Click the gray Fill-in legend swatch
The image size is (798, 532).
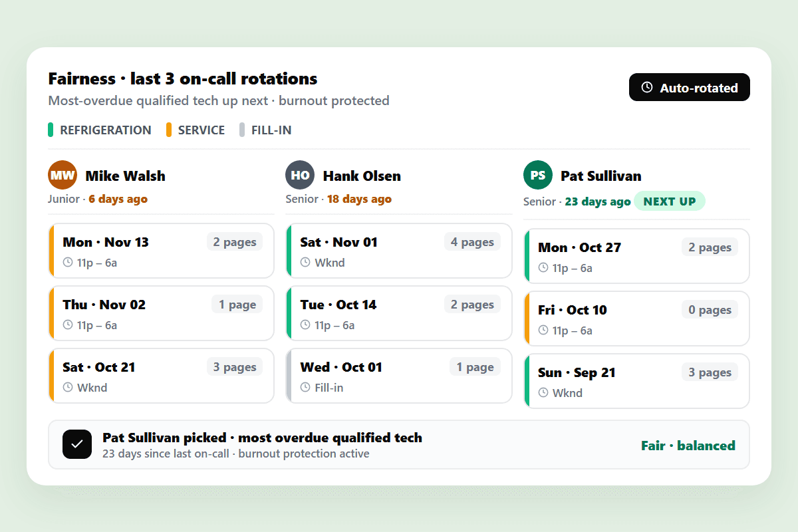tap(242, 130)
